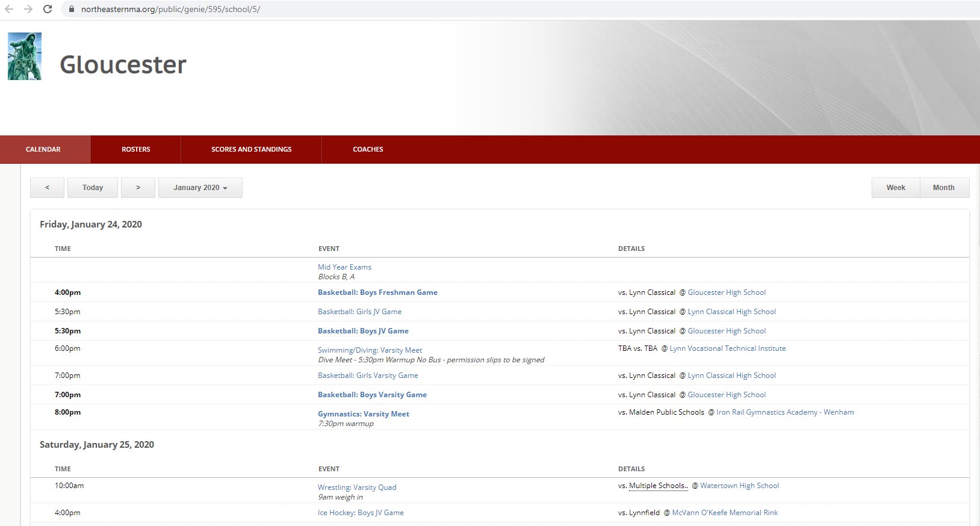The image size is (980, 526).
Task: Expand the Multiple Schools opponent list
Action: pyautogui.click(x=658, y=486)
